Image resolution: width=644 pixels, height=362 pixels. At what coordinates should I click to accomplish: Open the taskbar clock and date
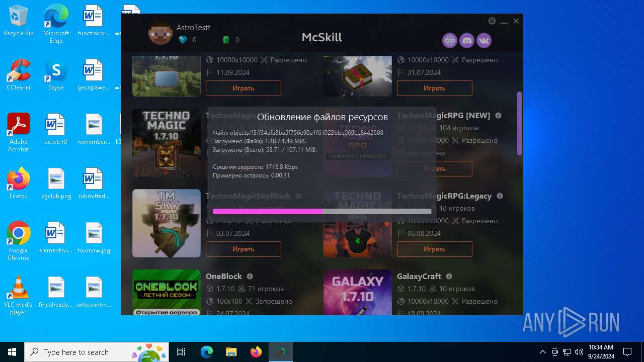(601, 352)
